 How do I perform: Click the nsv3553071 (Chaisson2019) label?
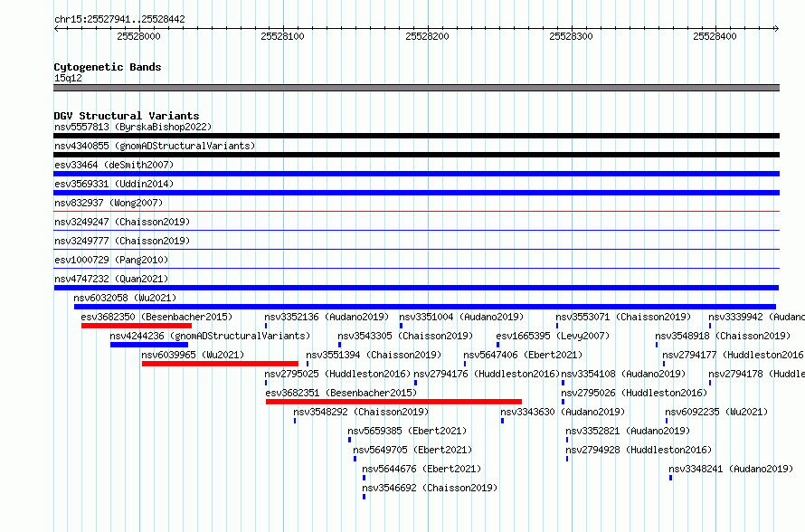click(623, 317)
